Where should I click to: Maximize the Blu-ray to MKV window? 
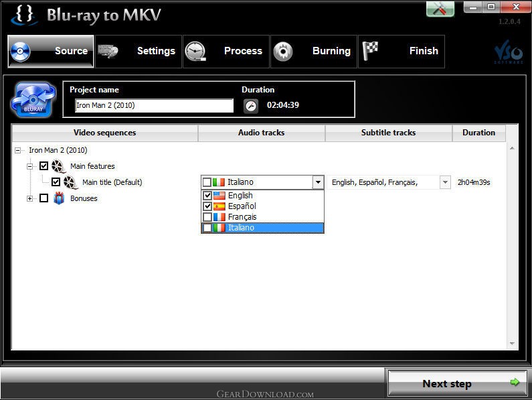click(x=491, y=7)
